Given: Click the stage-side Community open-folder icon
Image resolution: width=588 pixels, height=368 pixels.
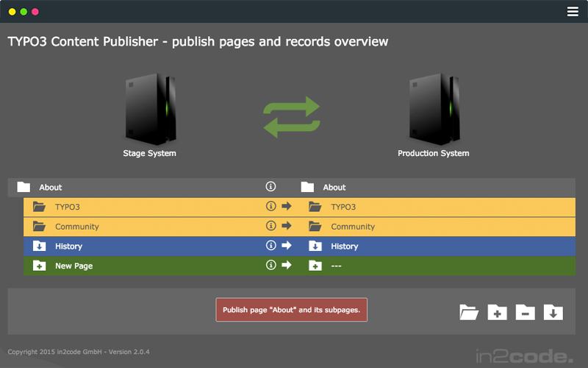Looking at the screenshot, I should [39, 226].
